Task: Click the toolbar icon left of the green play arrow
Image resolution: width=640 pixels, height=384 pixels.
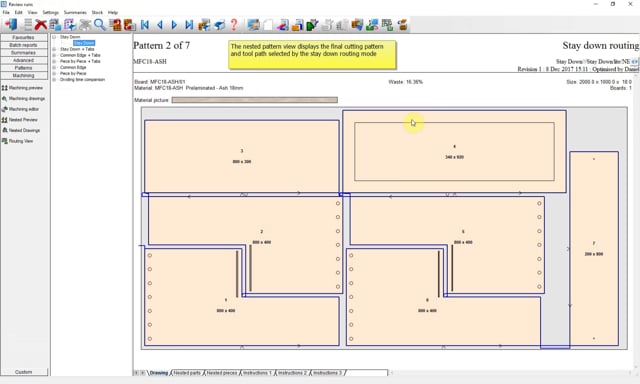Action: 298,25
